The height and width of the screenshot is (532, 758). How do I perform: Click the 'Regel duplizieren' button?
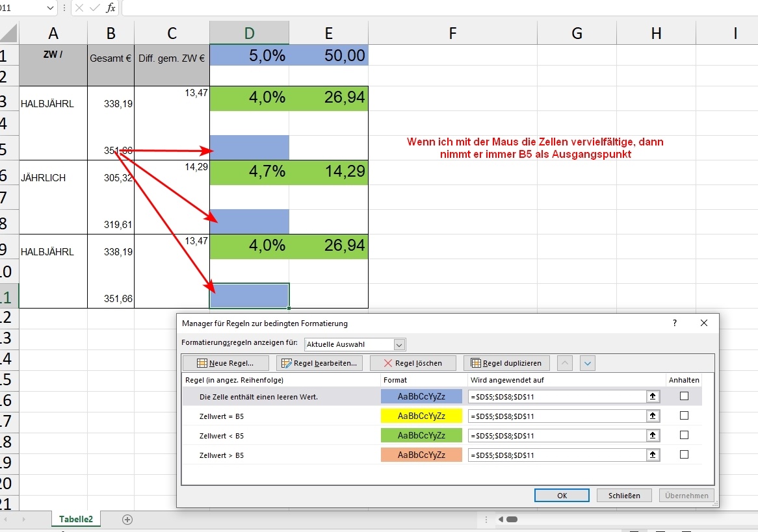tap(506, 363)
